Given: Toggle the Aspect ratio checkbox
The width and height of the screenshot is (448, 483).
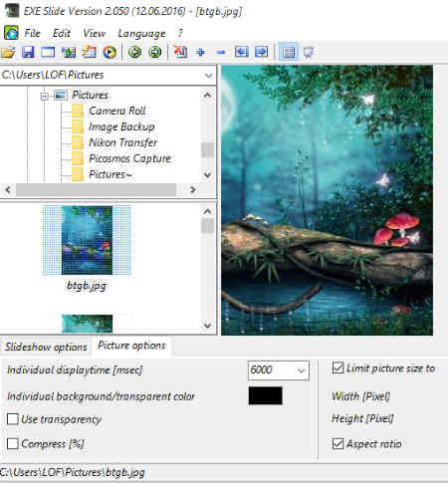Looking at the screenshot, I should coord(337,443).
